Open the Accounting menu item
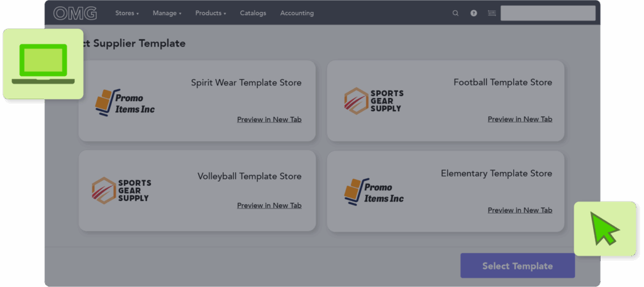The height and width of the screenshot is (287, 644). (297, 13)
